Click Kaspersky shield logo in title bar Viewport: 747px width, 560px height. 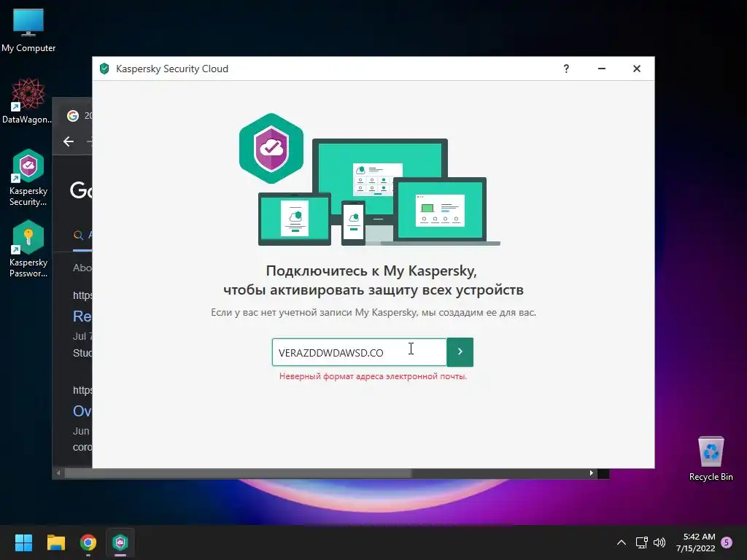104,69
